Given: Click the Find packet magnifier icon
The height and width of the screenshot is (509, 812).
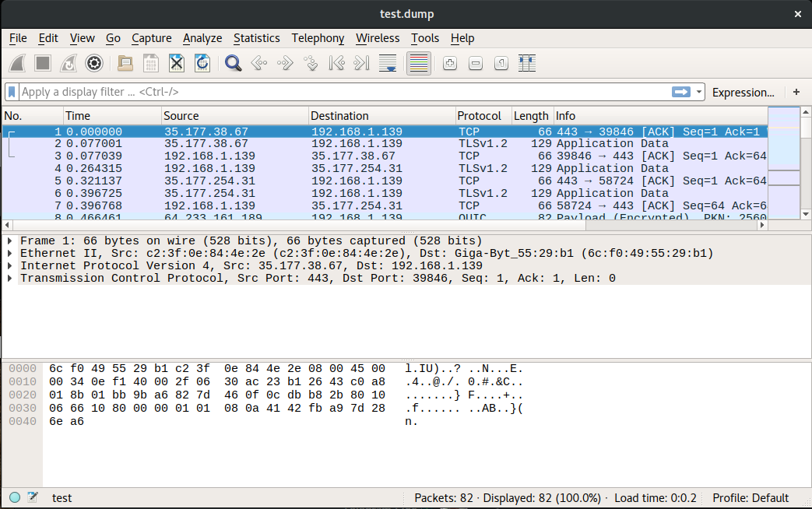Looking at the screenshot, I should pos(233,64).
